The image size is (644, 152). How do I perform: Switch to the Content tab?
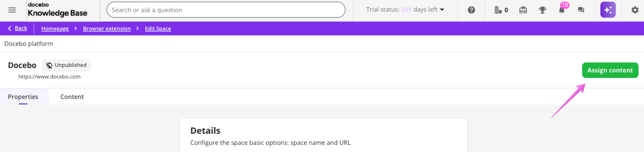point(72,97)
